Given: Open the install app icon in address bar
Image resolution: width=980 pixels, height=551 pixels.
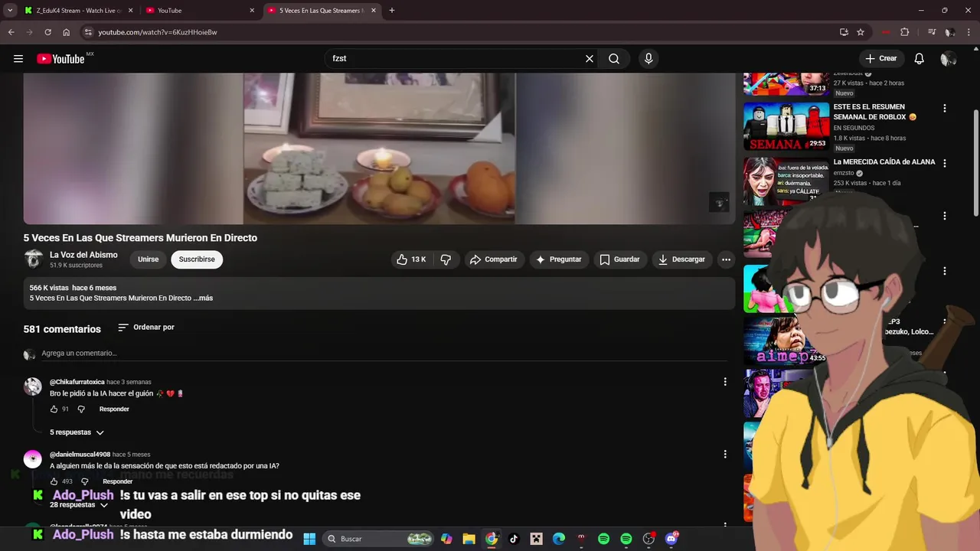Looking at the screenshot, I should point(844,32).
